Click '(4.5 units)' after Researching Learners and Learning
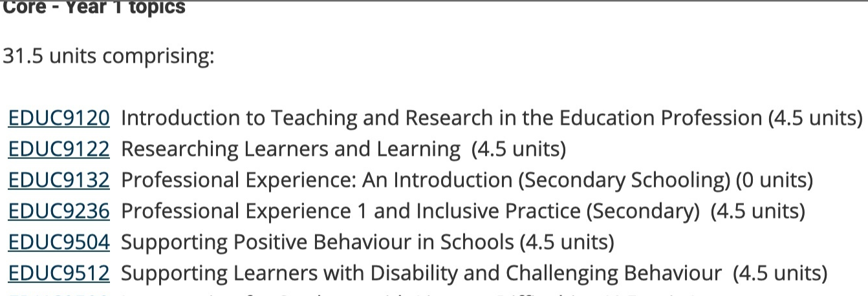 pos(519,149)
